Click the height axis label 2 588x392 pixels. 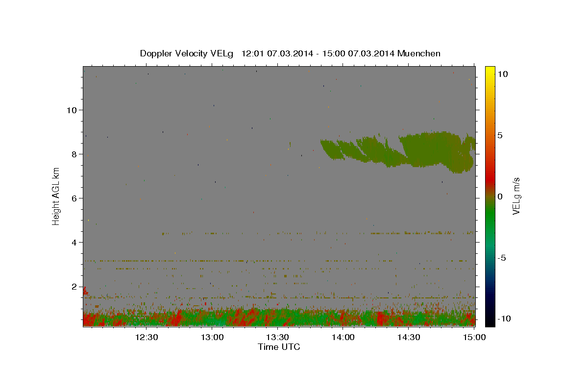[x=74, y=287]
